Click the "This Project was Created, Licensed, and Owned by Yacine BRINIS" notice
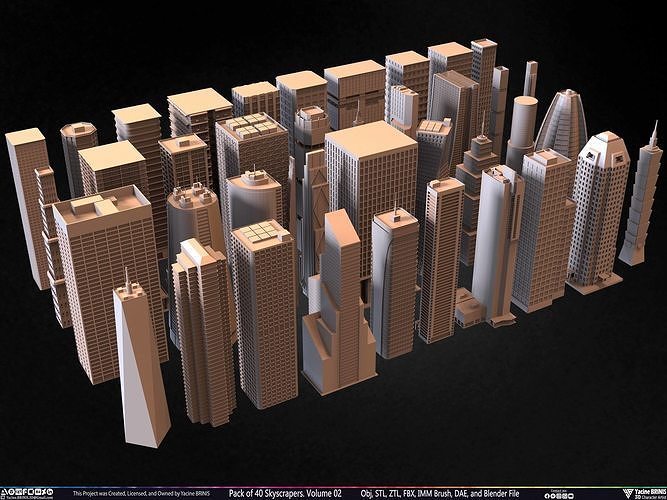Screen dimensions: 667x500 point(141,494)
